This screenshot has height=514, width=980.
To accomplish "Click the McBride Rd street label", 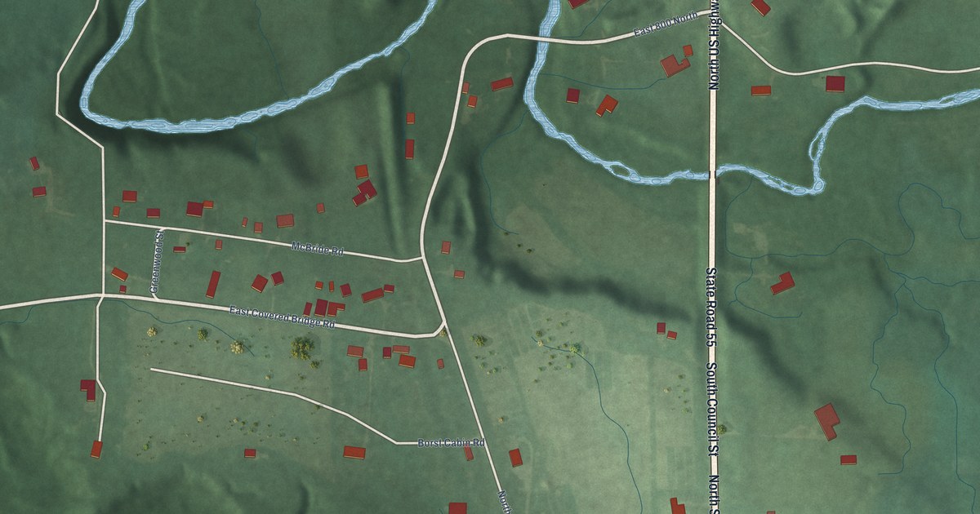I will click(318, 250).
